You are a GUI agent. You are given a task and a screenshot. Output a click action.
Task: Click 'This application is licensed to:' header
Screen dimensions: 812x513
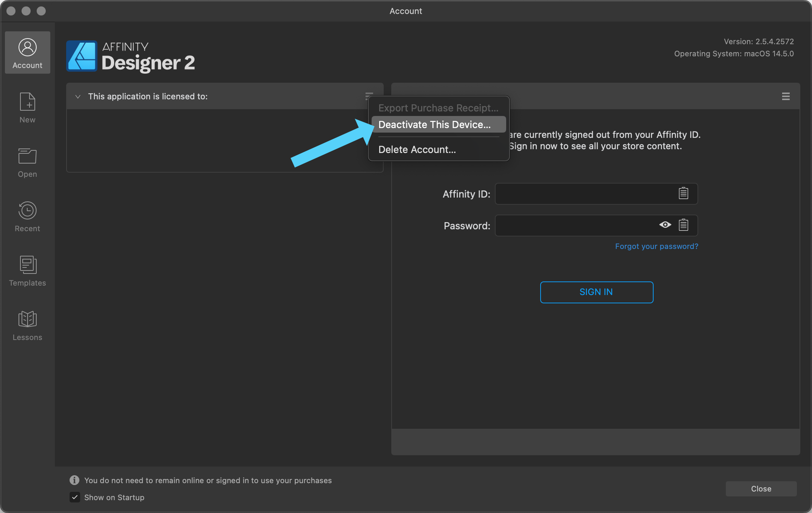[148, 97]
